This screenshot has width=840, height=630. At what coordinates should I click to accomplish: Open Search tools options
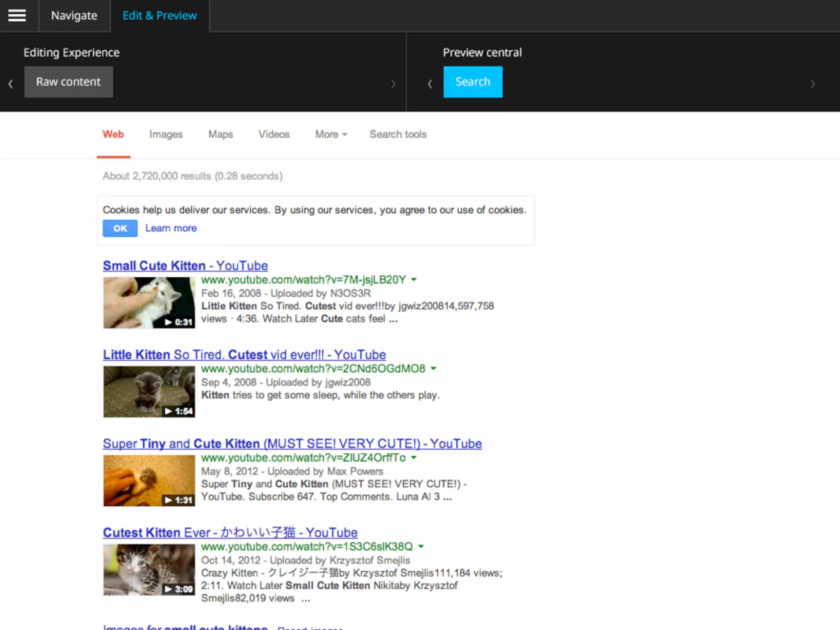click(x=398, y=134)
